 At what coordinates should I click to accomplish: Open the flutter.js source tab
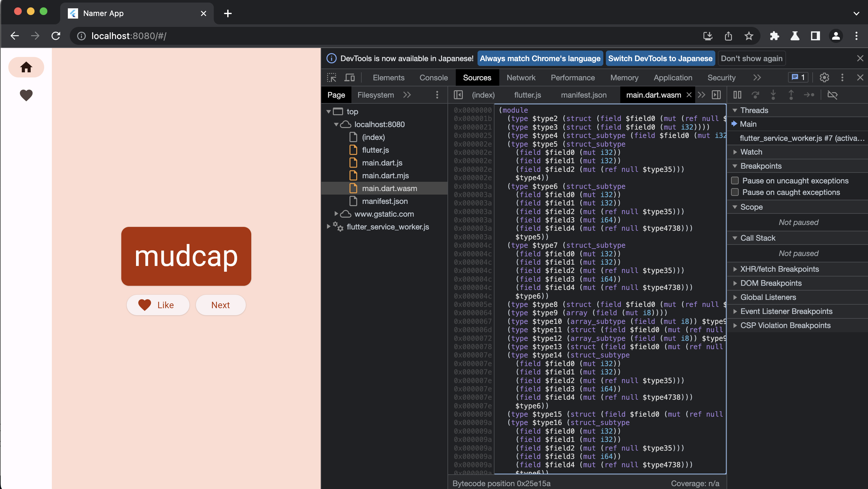[x=527, y=95]
